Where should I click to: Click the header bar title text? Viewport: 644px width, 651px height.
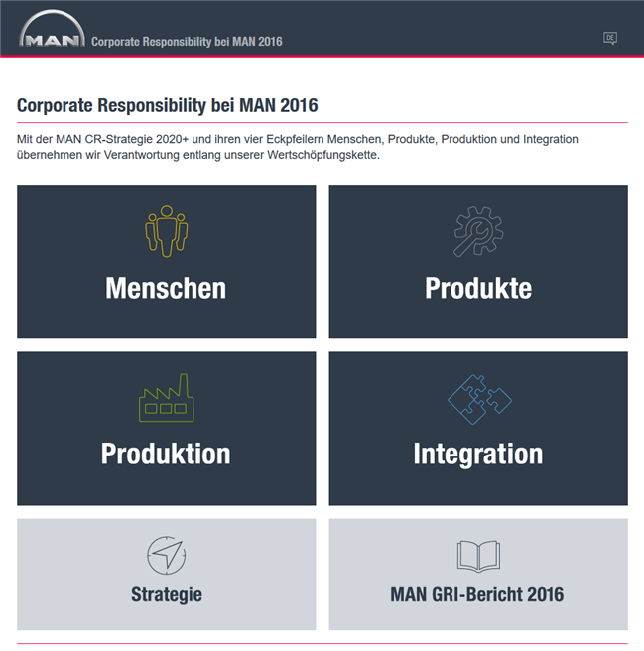pos(187,42)
